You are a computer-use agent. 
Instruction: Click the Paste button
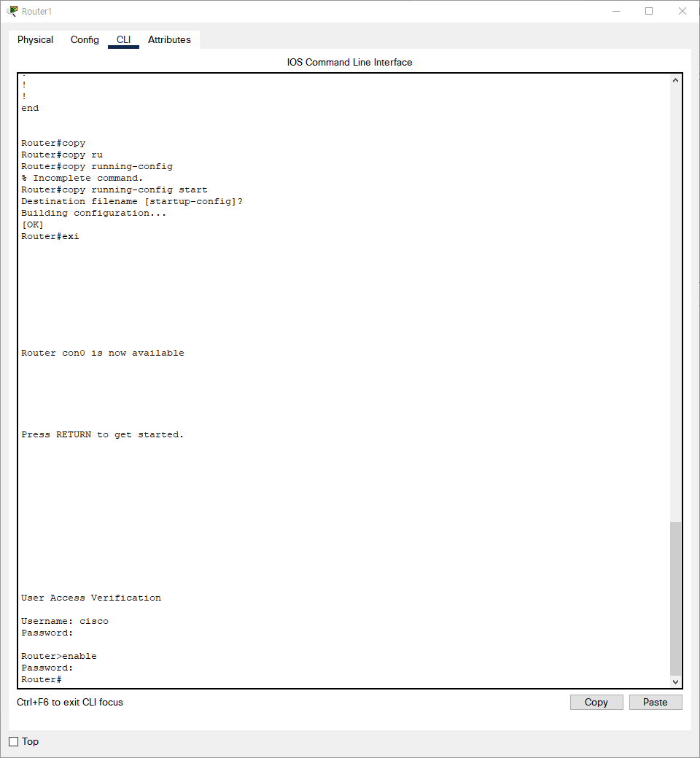[655, 702]
